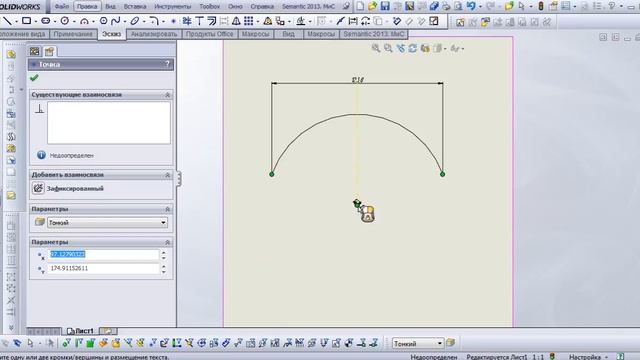Open the Справка menu
The width and height of the screenshot is (640, 360).
pos(262,7)
